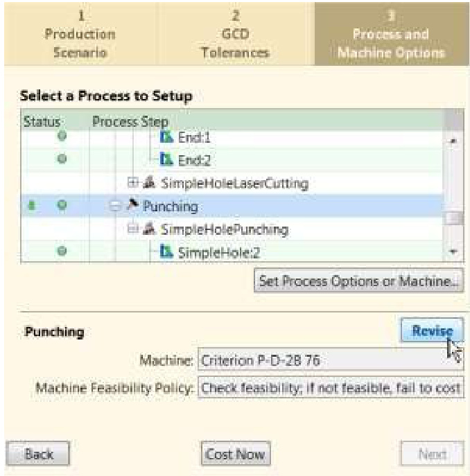Open Set Process Options or Machine dialog
This screenshot has width=470, height=476.
(x=358, y=282)
